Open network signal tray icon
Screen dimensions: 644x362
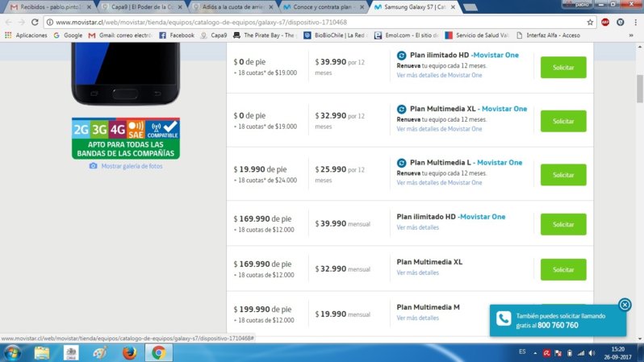[581, 353]
